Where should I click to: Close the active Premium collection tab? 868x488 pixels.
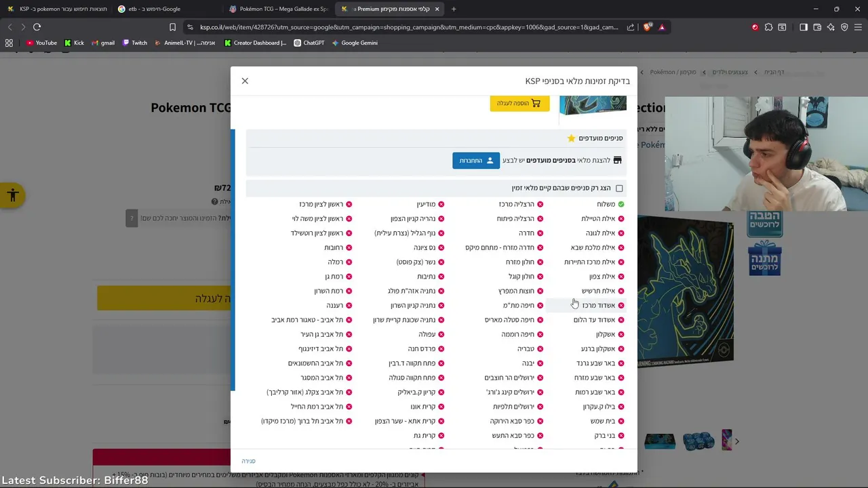437,9
